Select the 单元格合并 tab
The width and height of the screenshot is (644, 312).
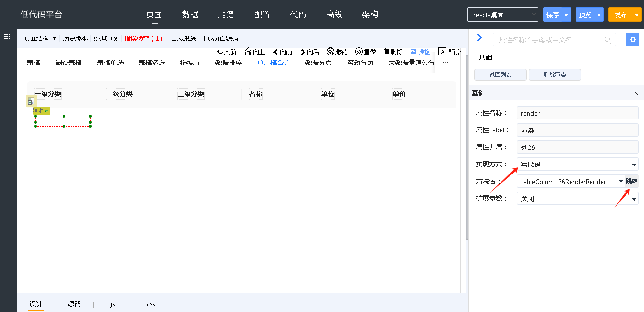(274, 63)
